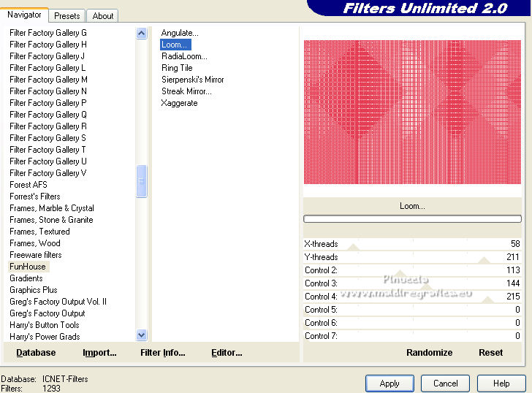Choose the Streak Mirror... filter
This screenshot has width=532, height=393.
[186, 91]
